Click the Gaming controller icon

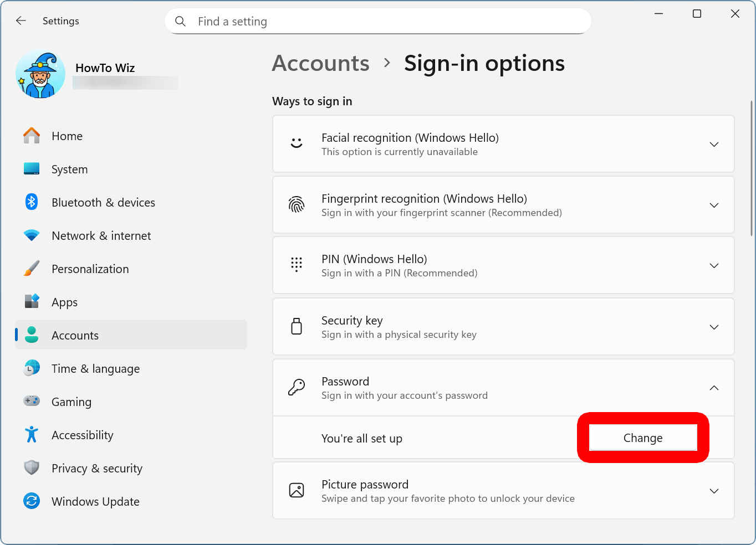(x=32, y=402)
